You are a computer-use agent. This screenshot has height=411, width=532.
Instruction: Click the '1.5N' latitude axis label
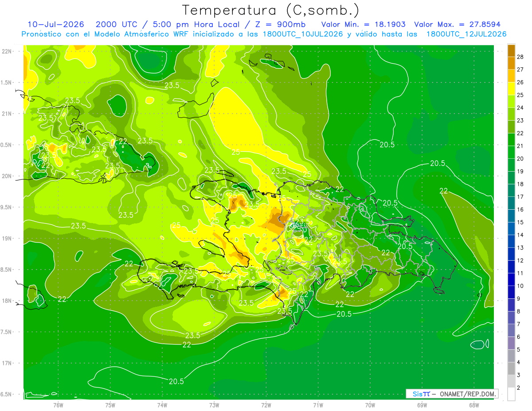6,82
